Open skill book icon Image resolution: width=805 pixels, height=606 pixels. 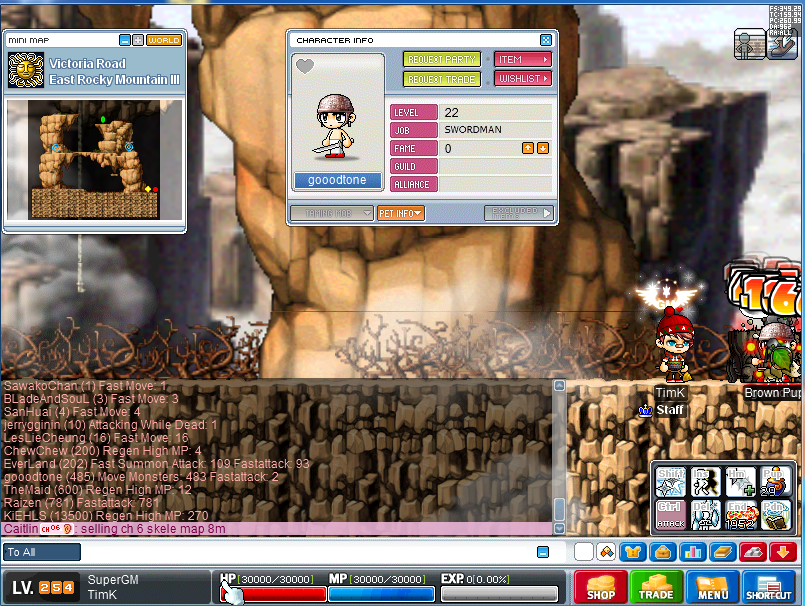coord(722,551)
